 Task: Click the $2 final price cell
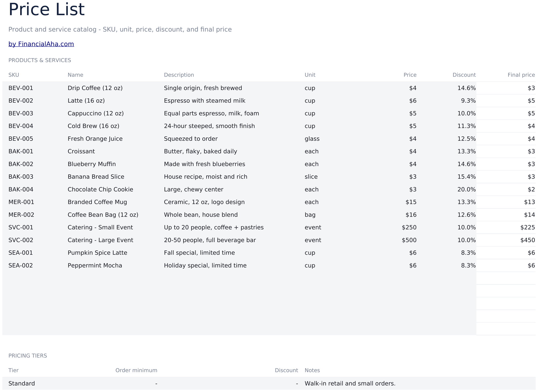[x=531, y=189]
